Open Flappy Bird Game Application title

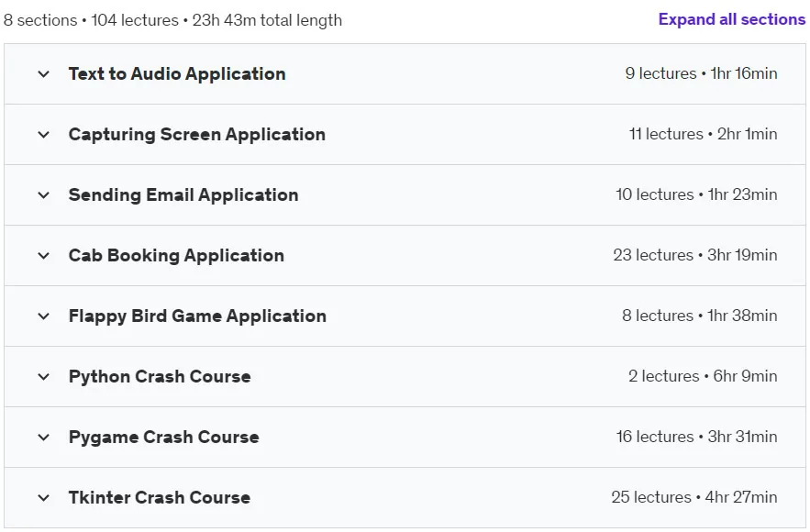[197, 316]
